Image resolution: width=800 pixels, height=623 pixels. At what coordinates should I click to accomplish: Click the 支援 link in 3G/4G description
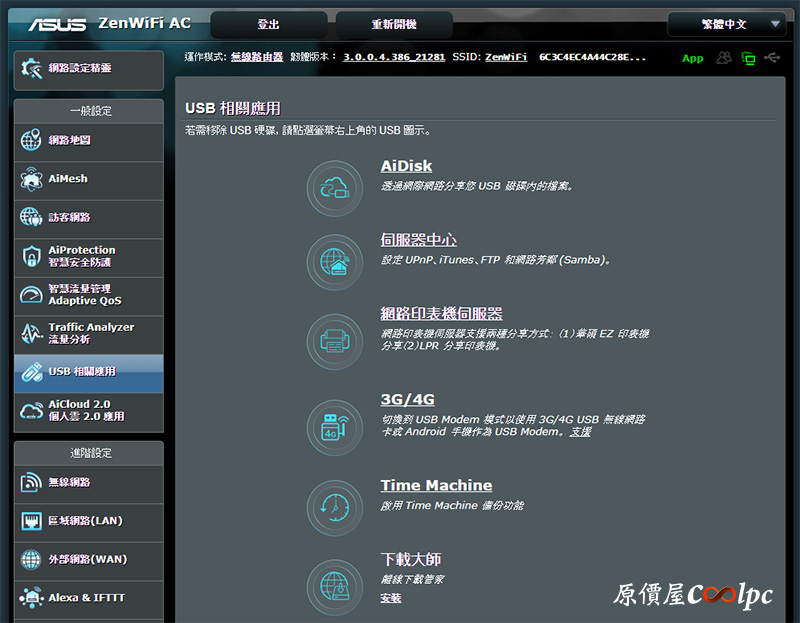(581, 432)
